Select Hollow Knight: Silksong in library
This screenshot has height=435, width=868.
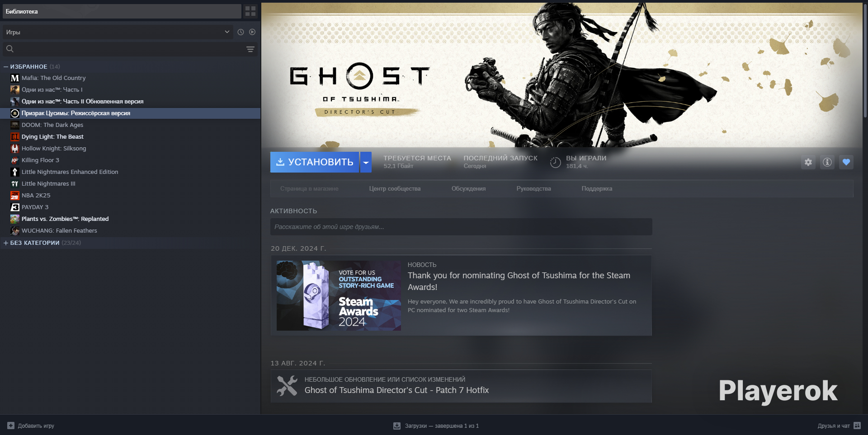(54, 149)
